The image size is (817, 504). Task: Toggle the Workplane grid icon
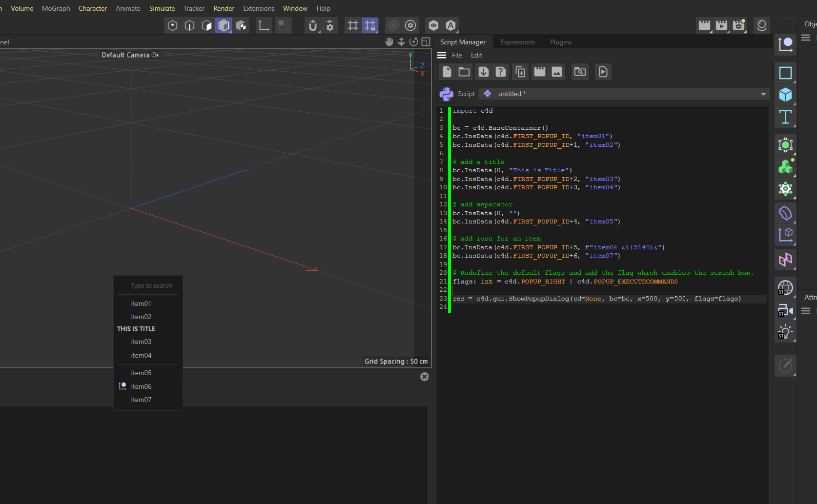(353, 25)
